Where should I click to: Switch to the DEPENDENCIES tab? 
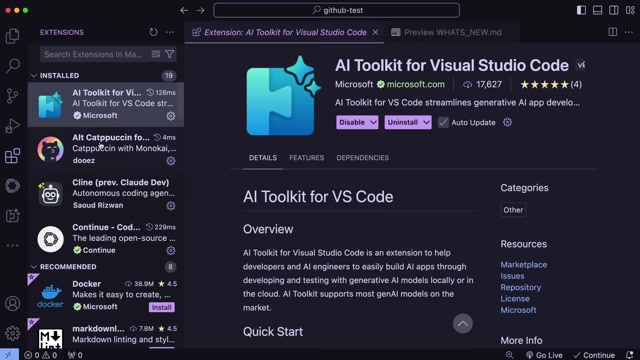[362, 158]
